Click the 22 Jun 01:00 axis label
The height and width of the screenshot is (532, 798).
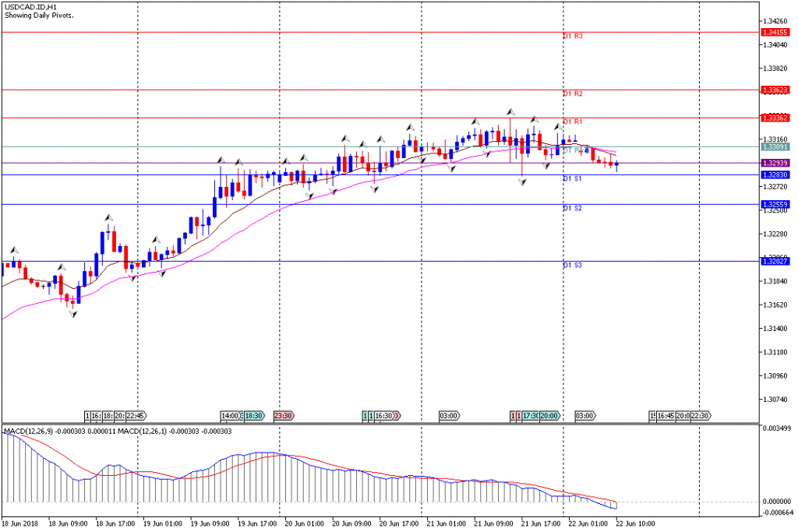tap(588, 524)
